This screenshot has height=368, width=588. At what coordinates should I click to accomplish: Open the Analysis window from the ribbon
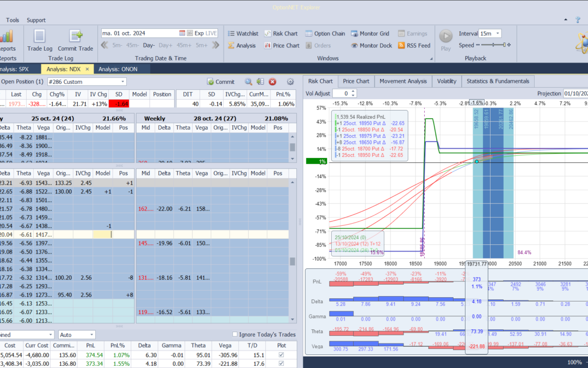[242, 45]
